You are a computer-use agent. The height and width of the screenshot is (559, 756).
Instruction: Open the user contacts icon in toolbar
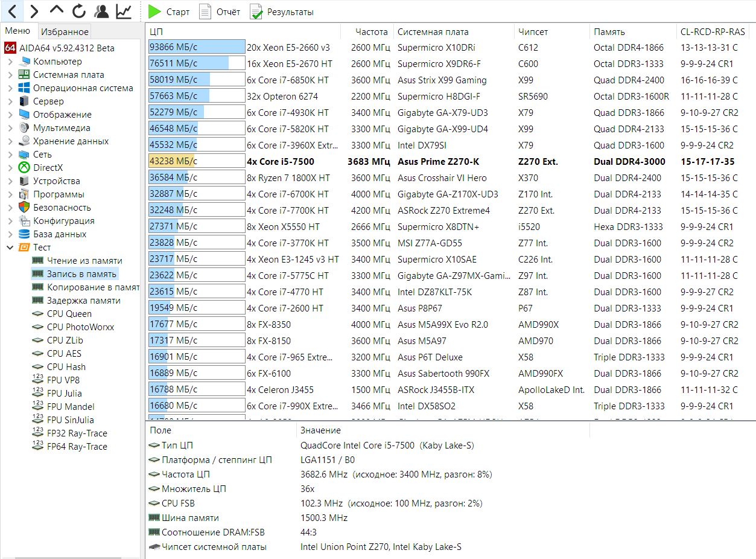101,11
